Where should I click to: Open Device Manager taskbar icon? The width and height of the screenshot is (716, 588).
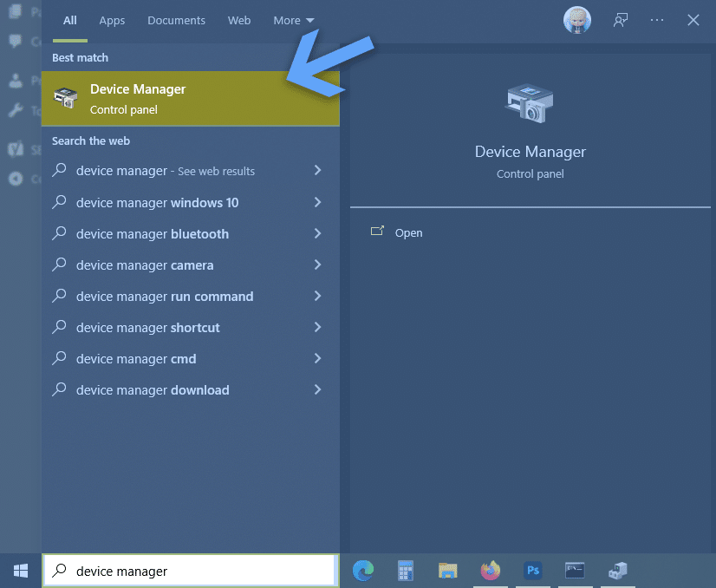(x=617, y=571)
